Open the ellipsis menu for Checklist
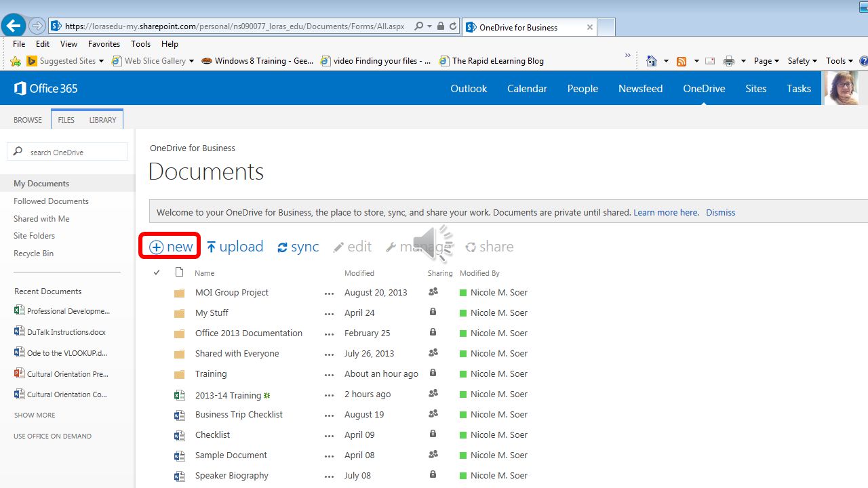Image resolution: width=868 pixels, height=488 pixels. pyautogui.click(x=330, y=436)
